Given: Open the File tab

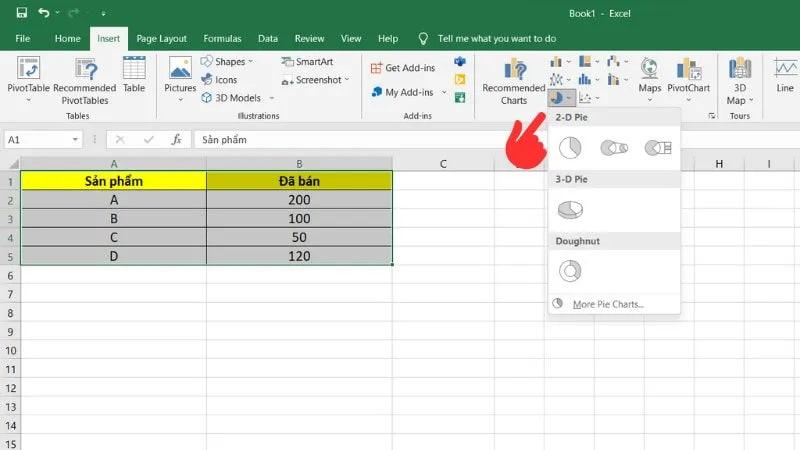Looking at the screenshot, I should 22,39.
